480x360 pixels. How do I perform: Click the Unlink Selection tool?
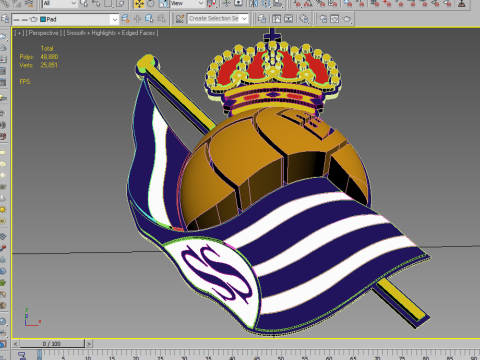point(17,4)
